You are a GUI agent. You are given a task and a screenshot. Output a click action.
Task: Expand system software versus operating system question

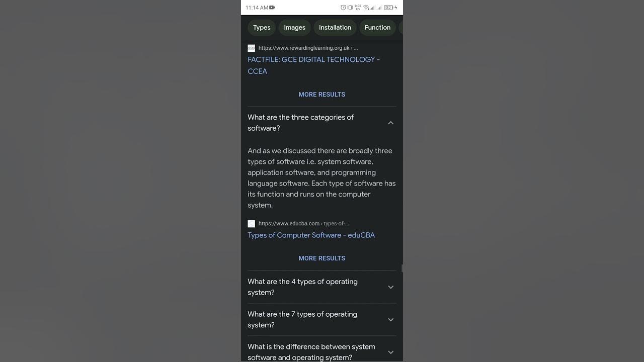tap(390, 352)
